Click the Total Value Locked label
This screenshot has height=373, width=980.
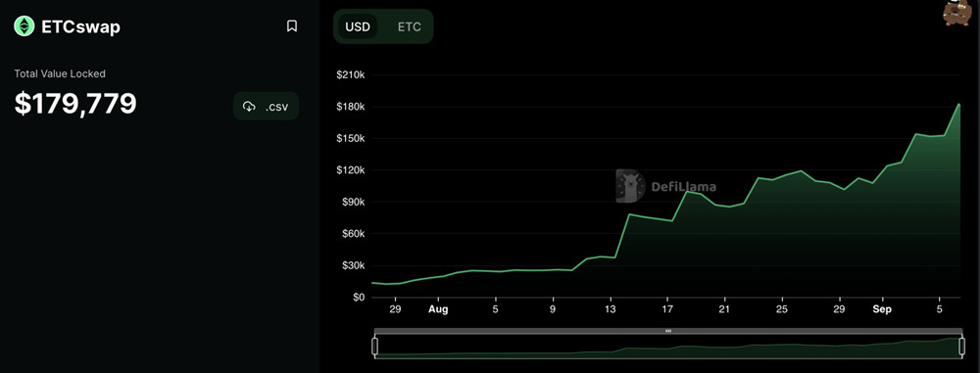60,73
